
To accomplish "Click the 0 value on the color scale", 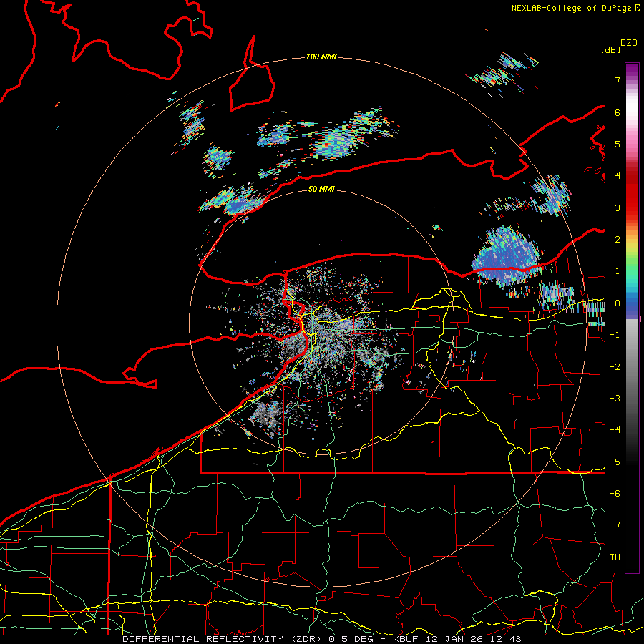I will click(618, 303).
